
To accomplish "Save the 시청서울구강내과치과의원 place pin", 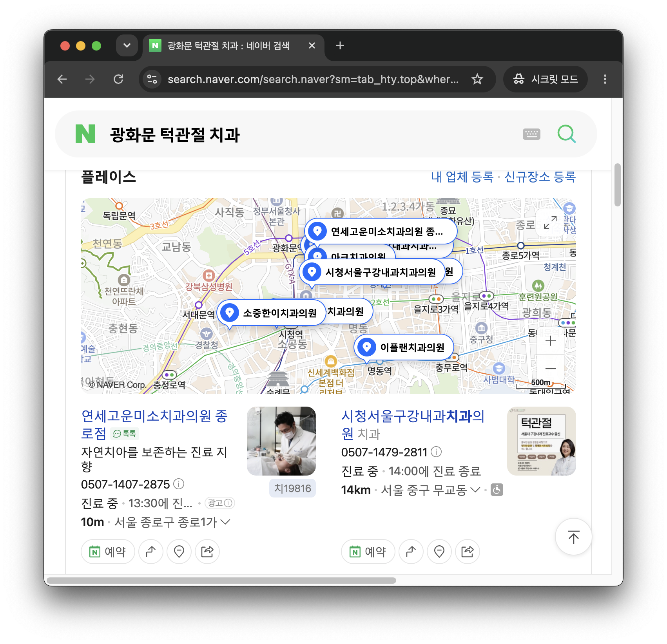I will pos(439,552).
